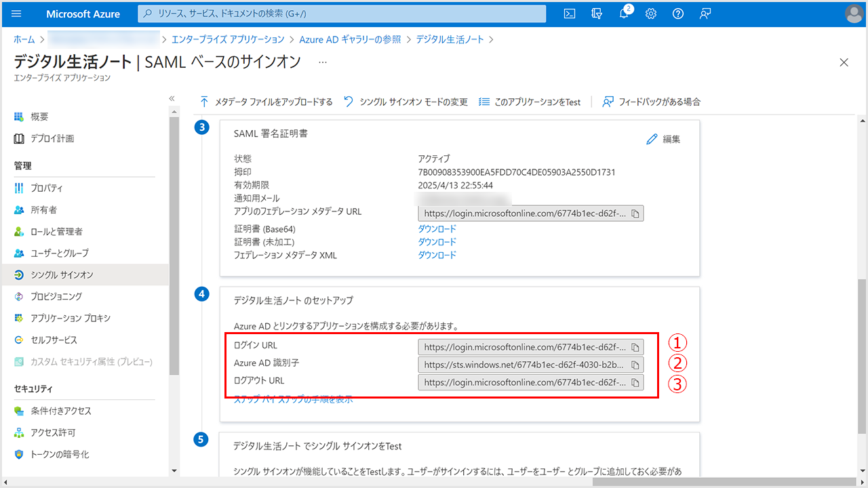Screen dimensions: 868x488
Task: Go to ホーム breadcrumb
Action: (x=24, y=39)
